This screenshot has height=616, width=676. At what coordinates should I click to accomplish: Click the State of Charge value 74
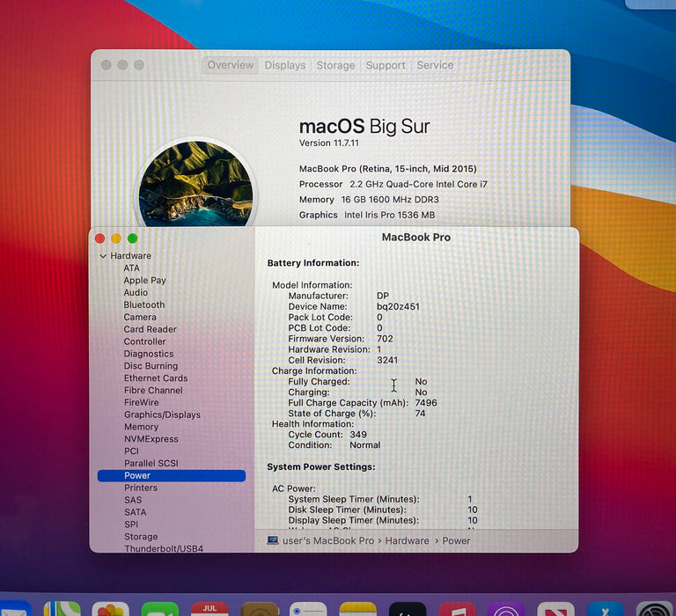tap(421, 414)
